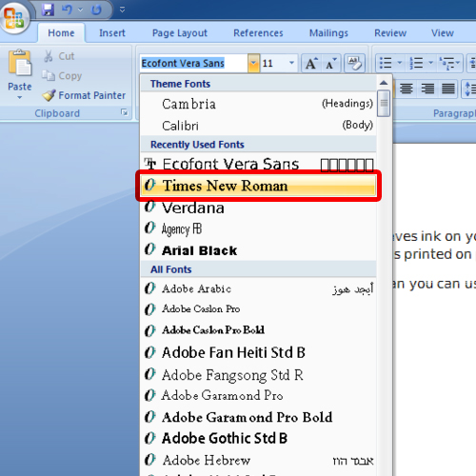The width and height of the screenshot is (476, 476).
Task: Align text to the right
Action: [x=427, y=89]
